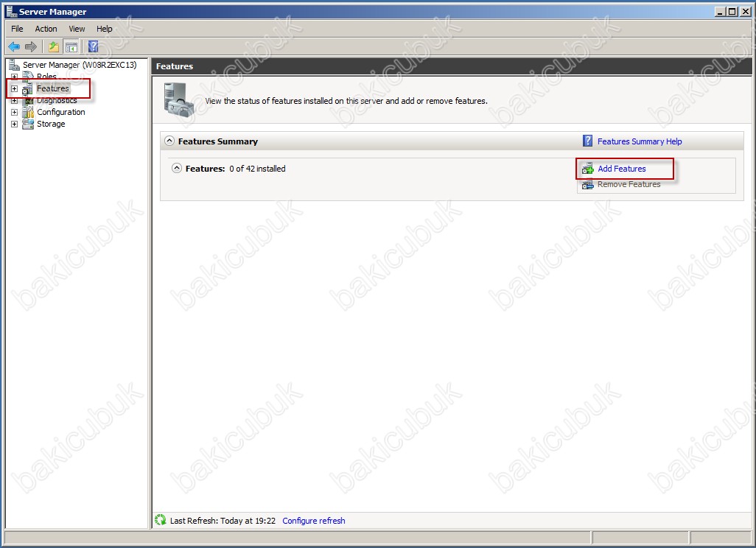Expand the Configuration tree node
This screenshot has height=548, width=756.
coord(15,112)
